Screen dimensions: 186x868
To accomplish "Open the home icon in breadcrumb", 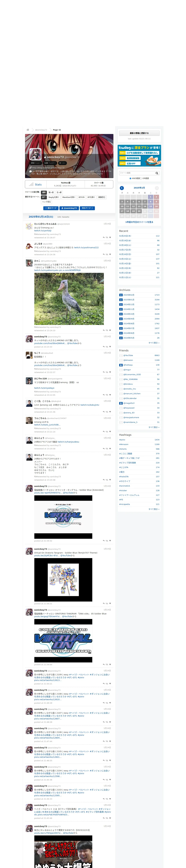I will tap(28, 130).
